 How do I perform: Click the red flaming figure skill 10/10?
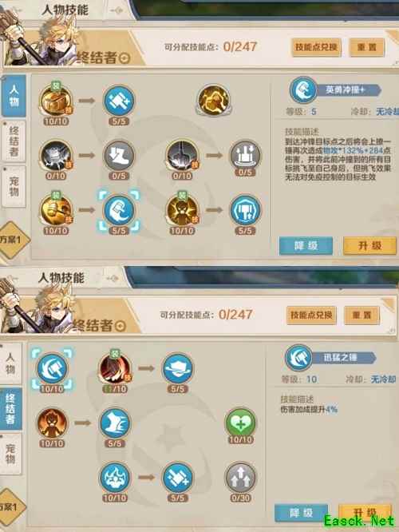click(x=52, y=423)
